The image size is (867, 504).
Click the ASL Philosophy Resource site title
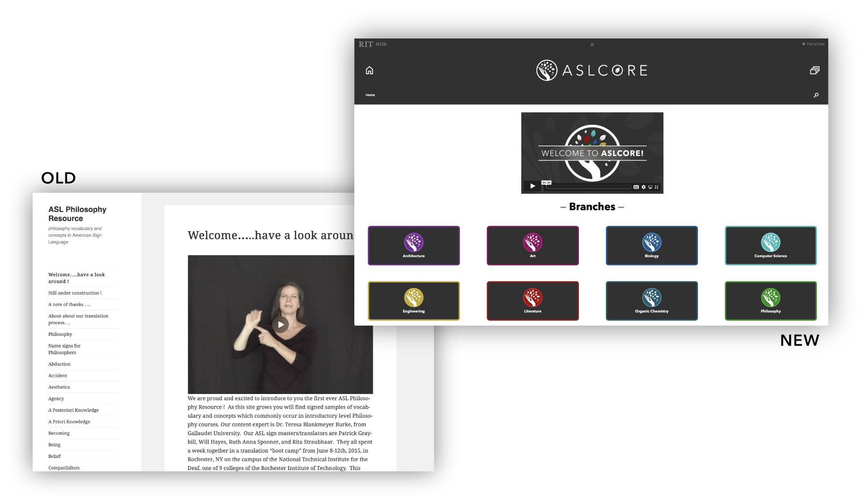77,214
